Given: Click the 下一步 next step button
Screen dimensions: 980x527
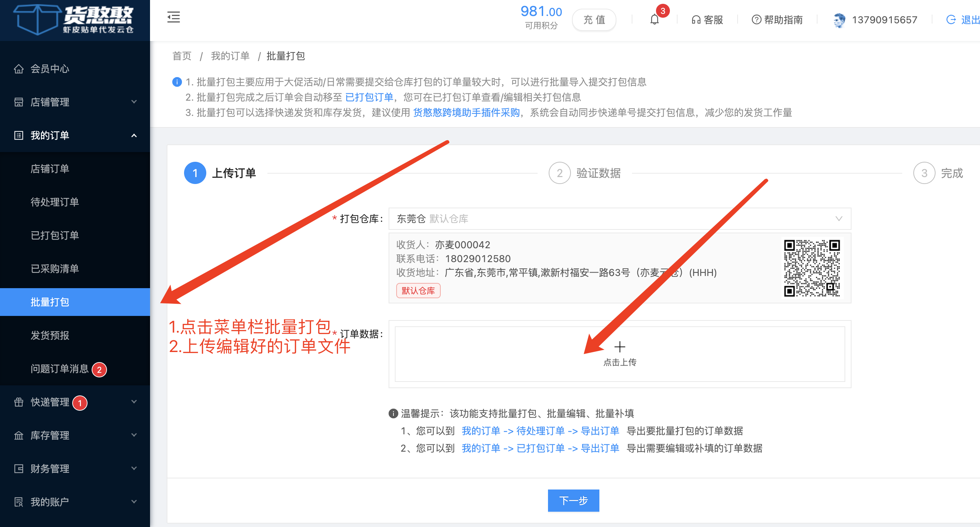Looking at the screenshot, I should pyautogui.click(x=573, y=500).
